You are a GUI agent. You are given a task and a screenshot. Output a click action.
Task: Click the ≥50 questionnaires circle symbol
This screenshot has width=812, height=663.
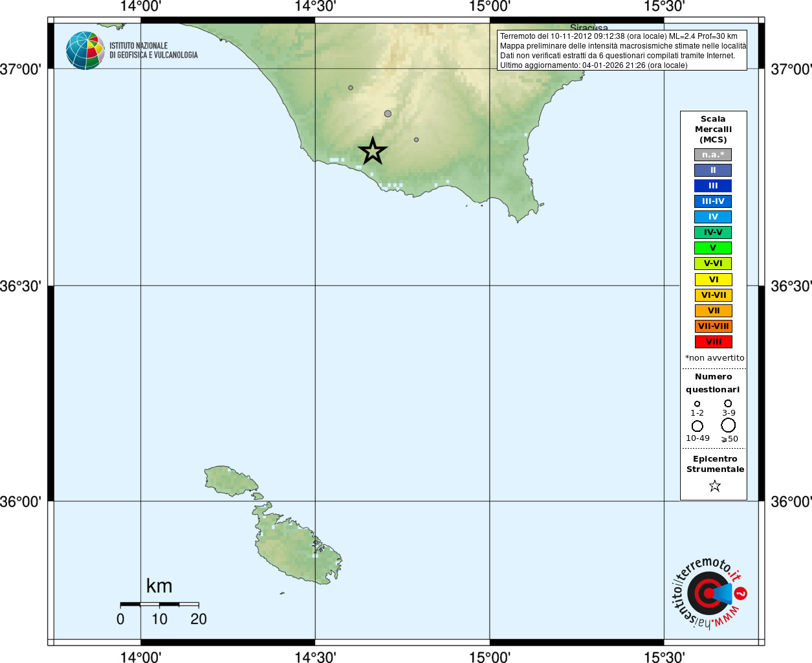(729, 425)
